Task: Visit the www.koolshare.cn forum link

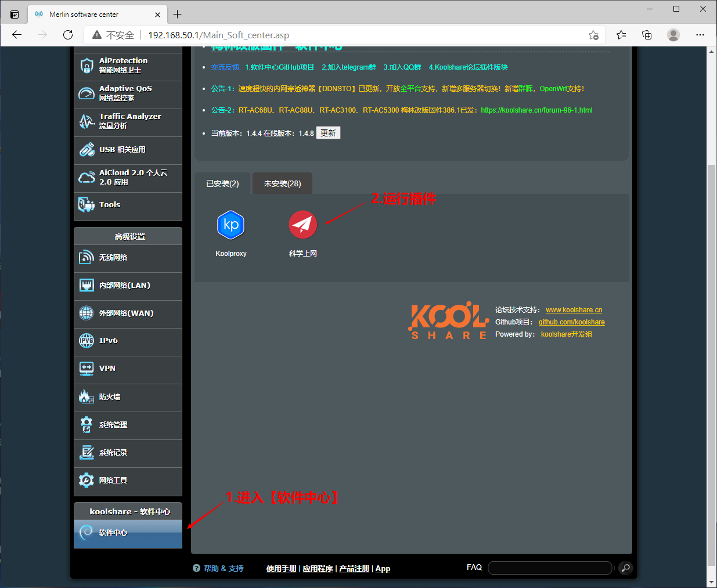Action: coord(574,310)
